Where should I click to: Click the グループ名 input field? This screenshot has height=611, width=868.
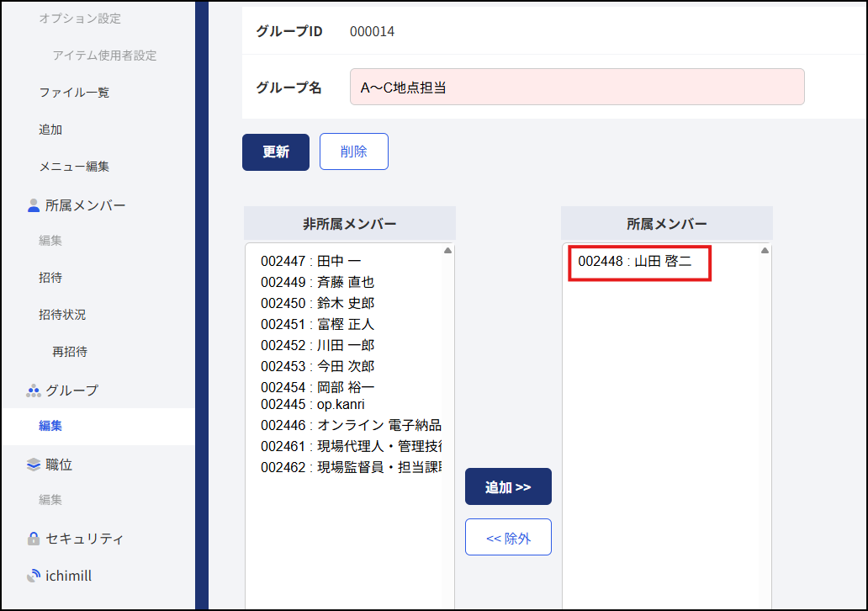pyautogui.click(x=577, y=87)
